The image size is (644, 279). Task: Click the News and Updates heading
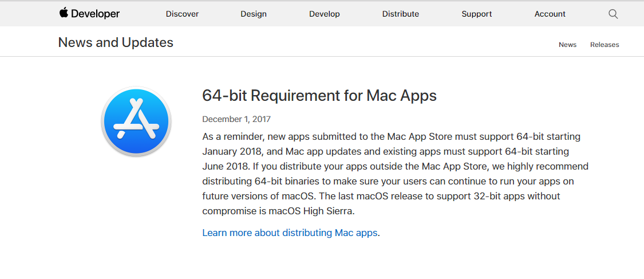click(x=116, y=42)
